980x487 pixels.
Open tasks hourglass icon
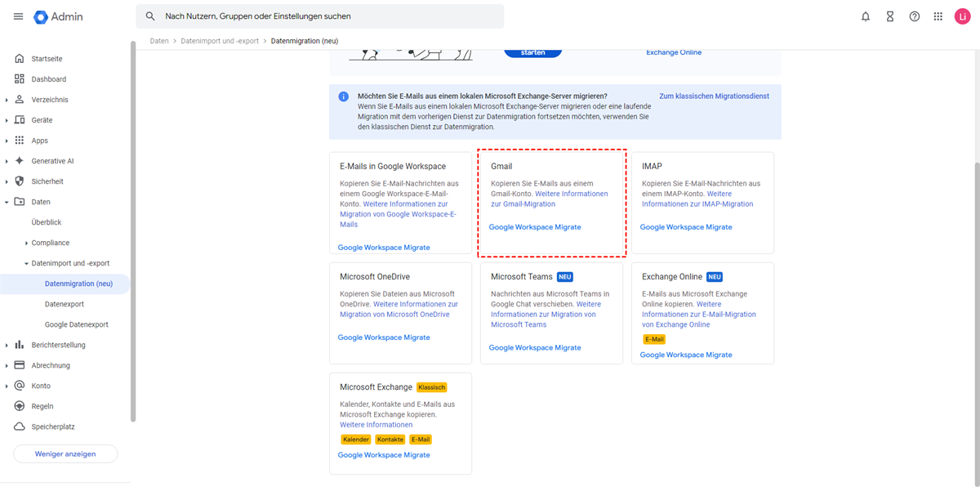click(x=890, y=16)
